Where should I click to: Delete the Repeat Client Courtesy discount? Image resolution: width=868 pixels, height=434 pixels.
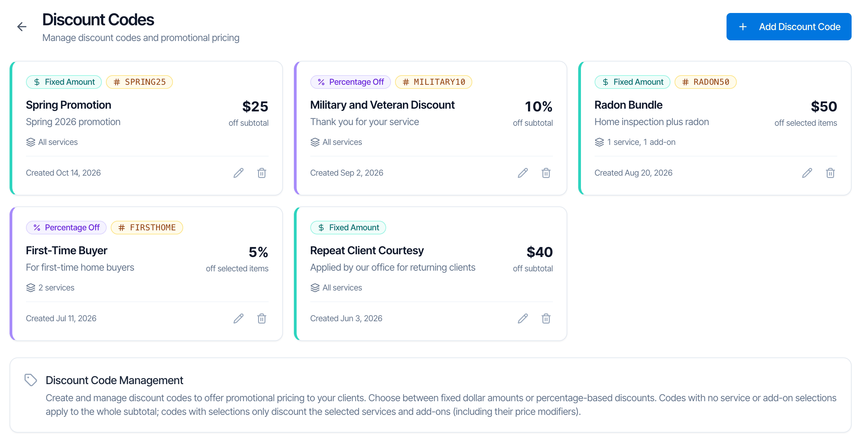click(546, 318)
